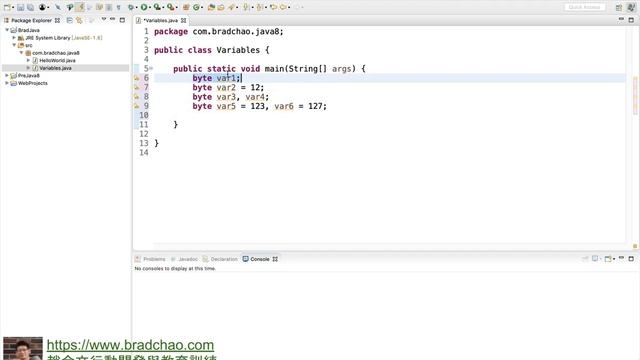Click the yellow overview ruler marker
This screenshot has height=360, width=640.
(x=635, y=246)
